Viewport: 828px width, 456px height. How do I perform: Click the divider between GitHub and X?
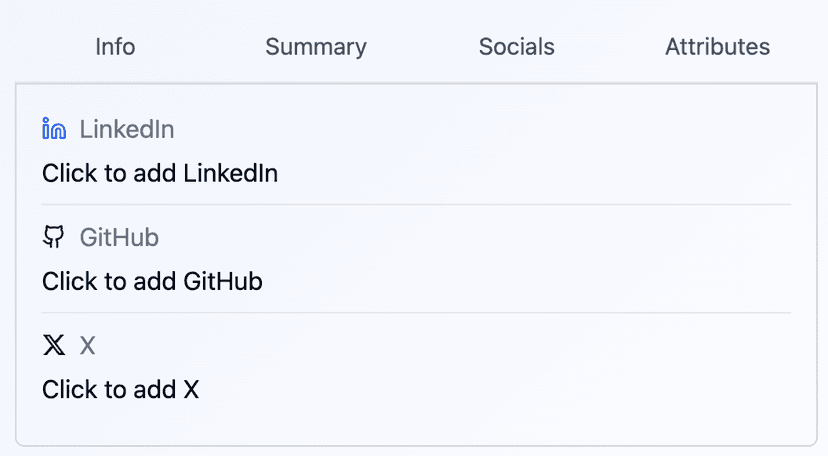(416, 313)
